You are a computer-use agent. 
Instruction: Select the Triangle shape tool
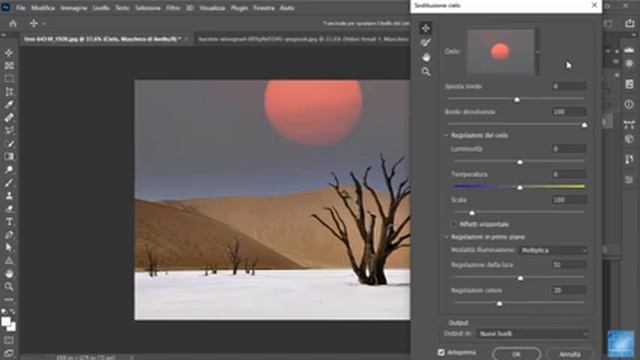(9, 261)
